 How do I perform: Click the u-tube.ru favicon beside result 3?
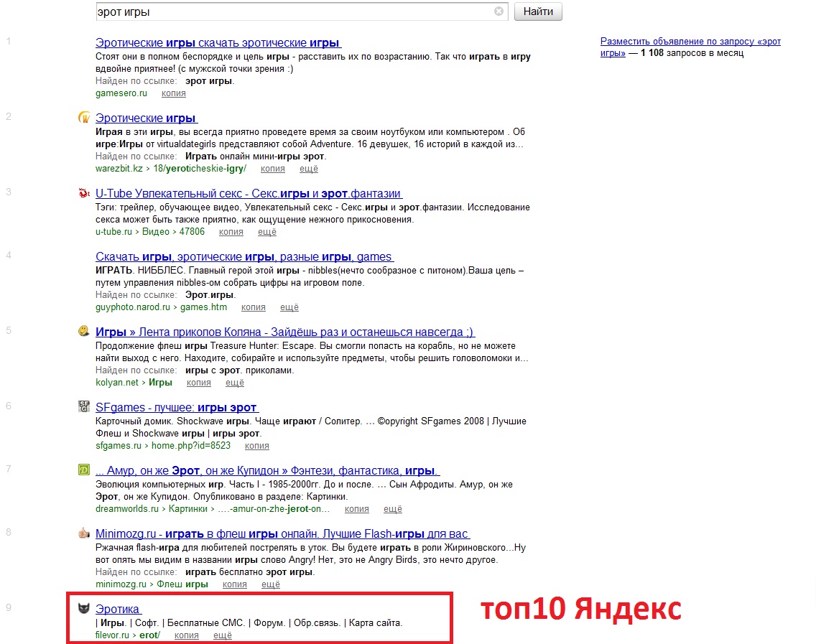[84, 193]
